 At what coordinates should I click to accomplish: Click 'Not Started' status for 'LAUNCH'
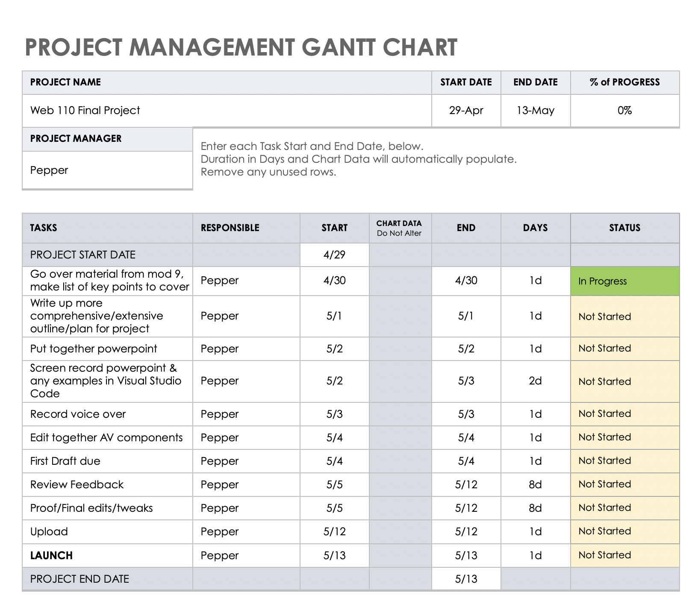[x=625, y=556]
